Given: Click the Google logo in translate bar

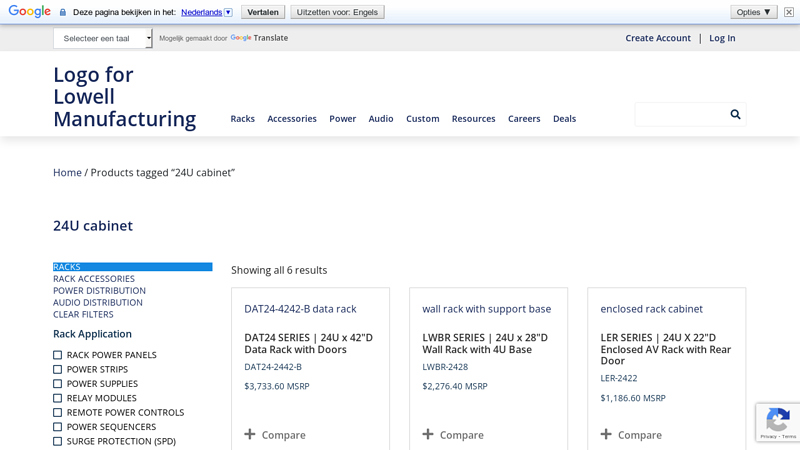Looking at the screenshot, I should pyautogui.click(x=30, y=12).
